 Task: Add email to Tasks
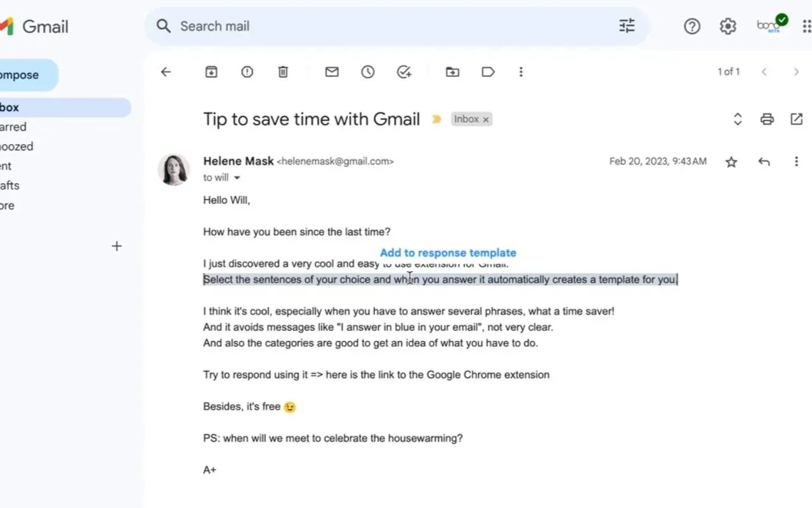[404, 72]
